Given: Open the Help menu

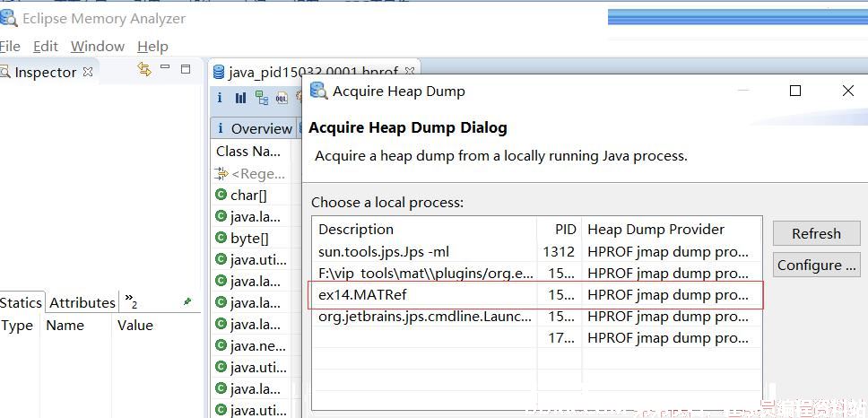Looking at the screenshot, I should pyautogui.click(x=152, y=47).
